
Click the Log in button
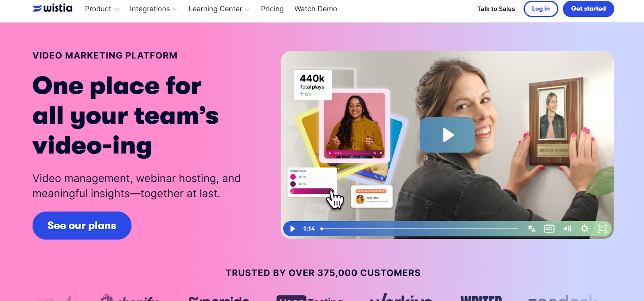pyautogui.click(x=541, y=9)
